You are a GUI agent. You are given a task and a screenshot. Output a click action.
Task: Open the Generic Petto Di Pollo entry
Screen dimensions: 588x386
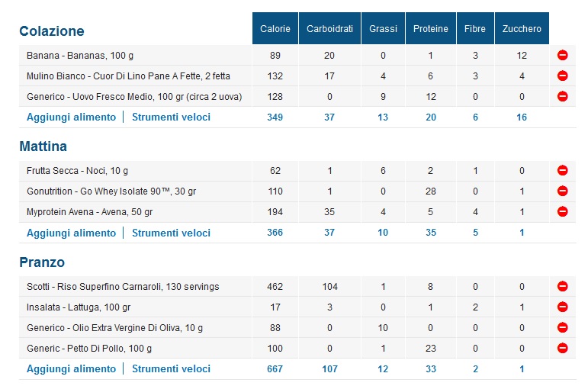[x=89, y=349]
